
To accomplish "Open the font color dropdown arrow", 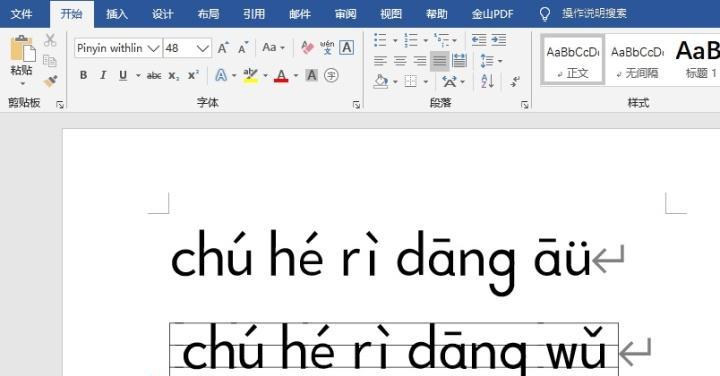I will [x=296, y=75].
